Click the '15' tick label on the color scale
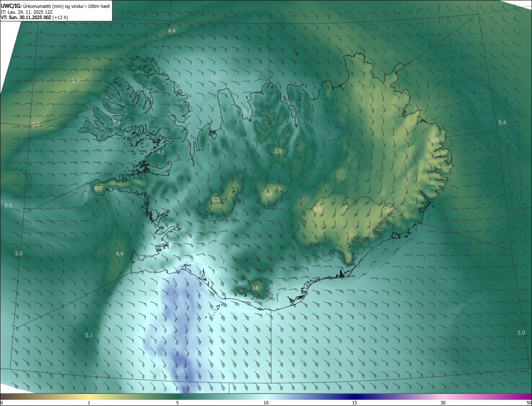The image size is (532, 406). 355,403
